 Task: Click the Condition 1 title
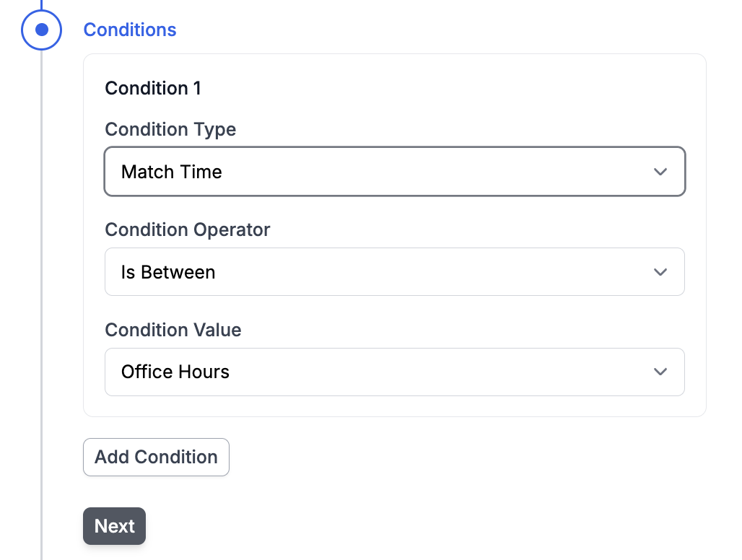(153, 88)
